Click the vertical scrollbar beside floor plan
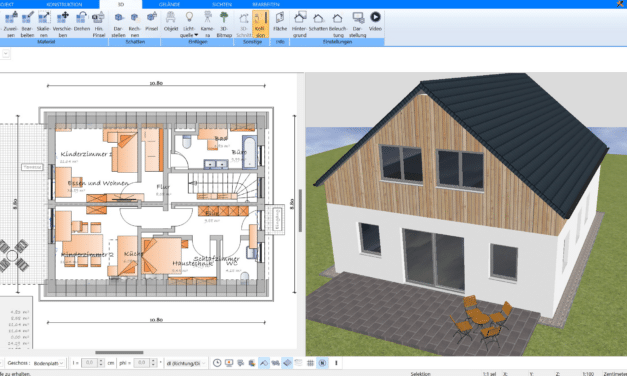This screenshot has height=376, width=627. pos(300,210)
